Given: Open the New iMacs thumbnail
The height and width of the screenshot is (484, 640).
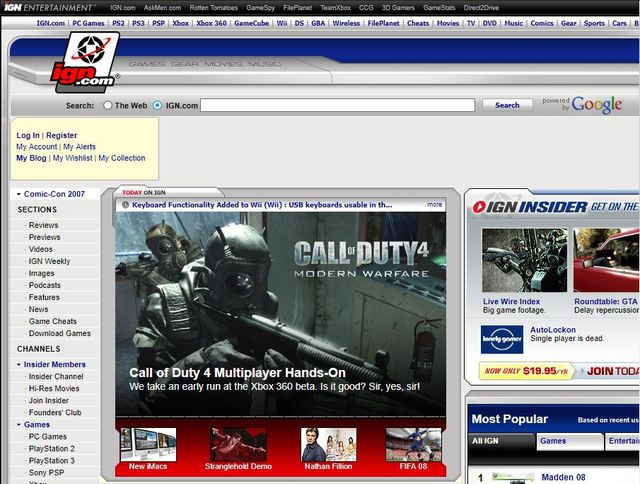Looking at the screenshot, I should click(x=148, y=444).
